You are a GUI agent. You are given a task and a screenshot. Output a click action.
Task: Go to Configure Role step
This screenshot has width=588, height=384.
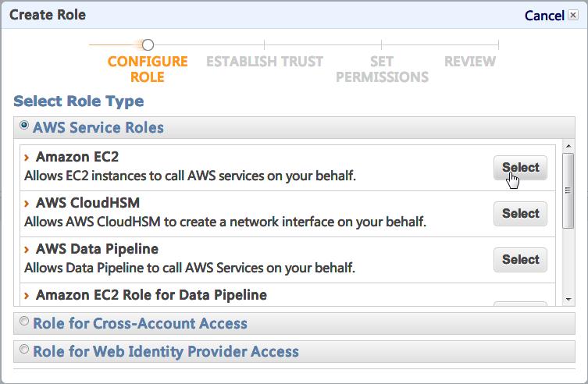click(147, 69)
